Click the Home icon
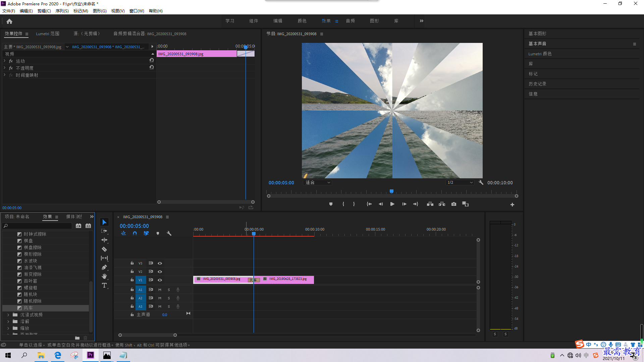Image resolution: width=644 pixels, height=362 pixels. pyautogui.click(x=9, y=21)
